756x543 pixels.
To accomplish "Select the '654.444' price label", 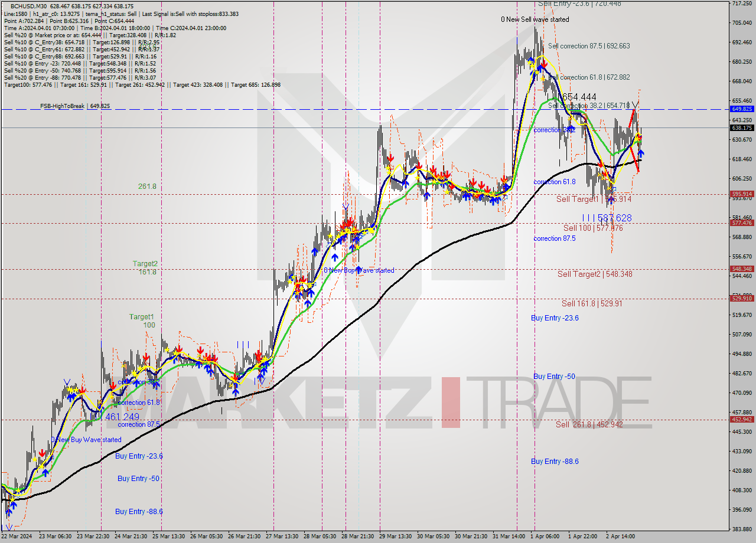I will [x=579, y=97].
